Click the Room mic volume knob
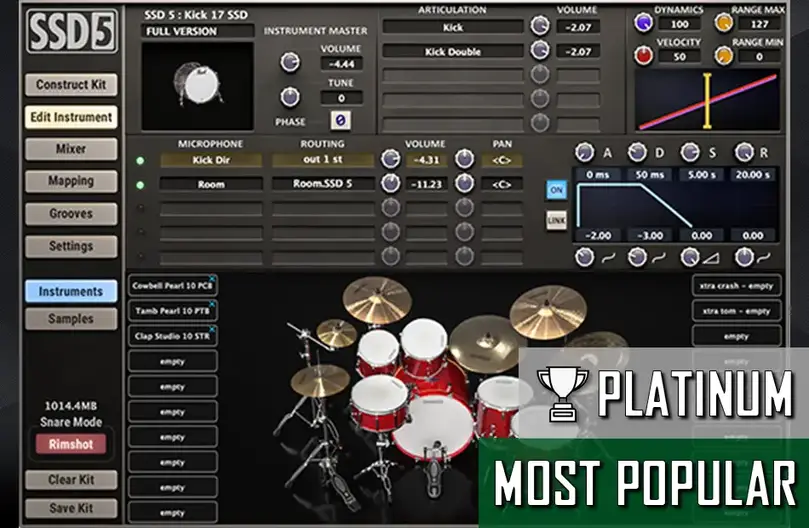Viewport: 809px width, 528px height. 391,183
